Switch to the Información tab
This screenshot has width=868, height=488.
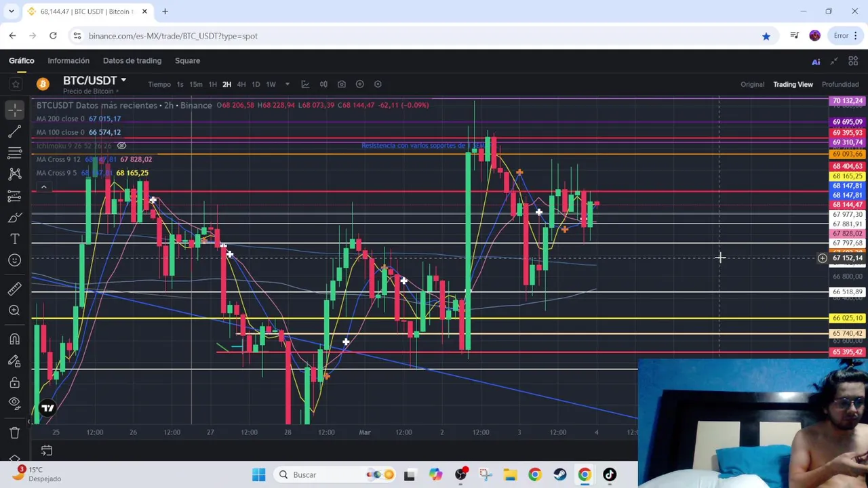tap(68, 60)
